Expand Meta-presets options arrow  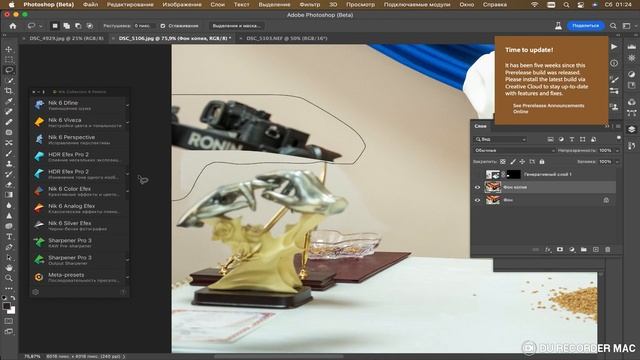[x=127, y=277]
